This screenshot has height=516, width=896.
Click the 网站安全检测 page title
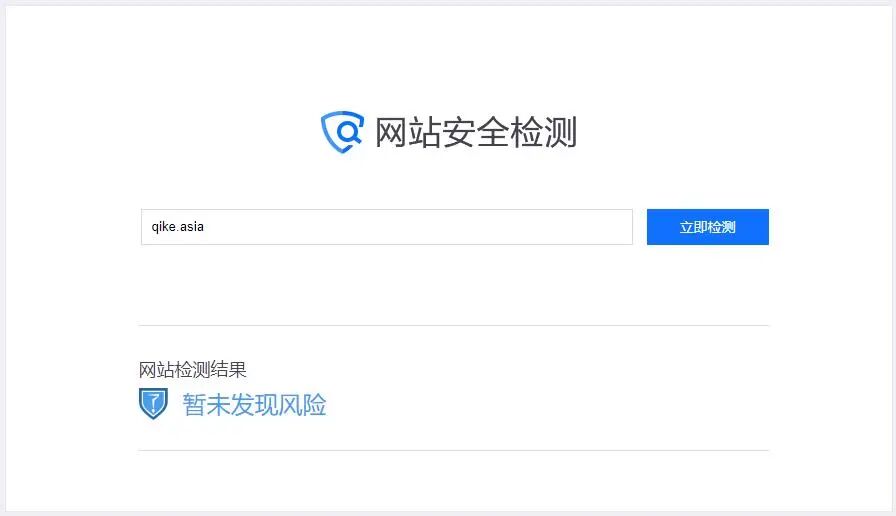pyautogui.click(x=475, y=133)
